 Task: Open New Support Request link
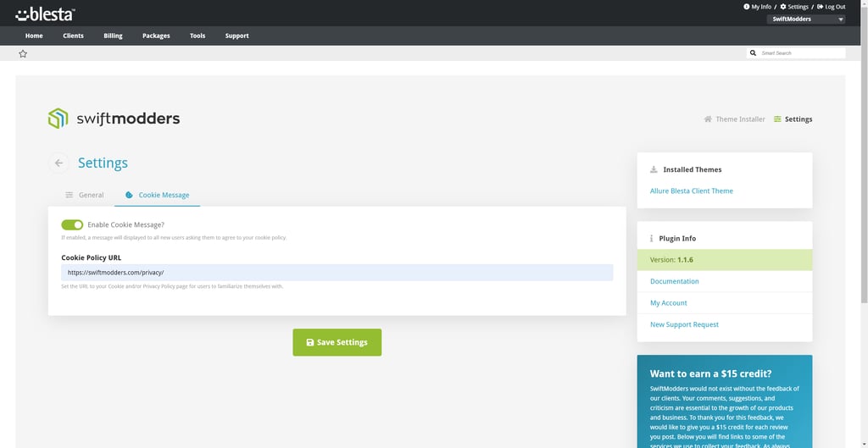click(684, 324)
